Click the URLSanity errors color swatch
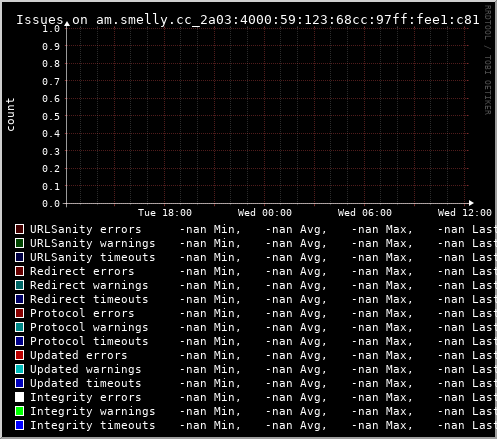Viewport: 497px width, 439px height. coord(19,229)
